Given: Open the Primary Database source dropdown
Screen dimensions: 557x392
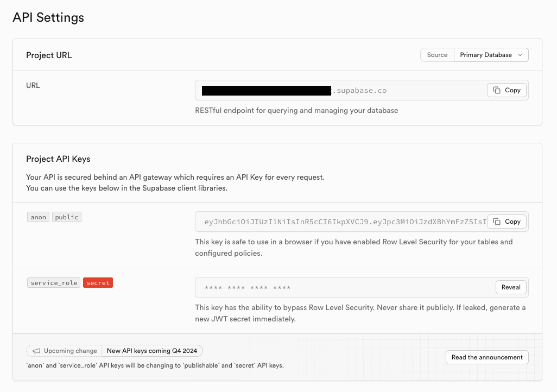Looking at the screenshot, I should click(491, 55).
